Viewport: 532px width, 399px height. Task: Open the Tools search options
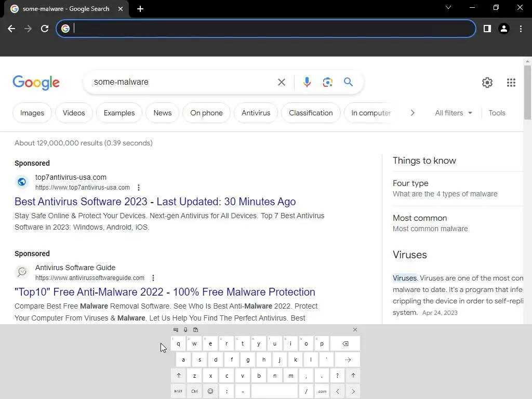[497, 113]
